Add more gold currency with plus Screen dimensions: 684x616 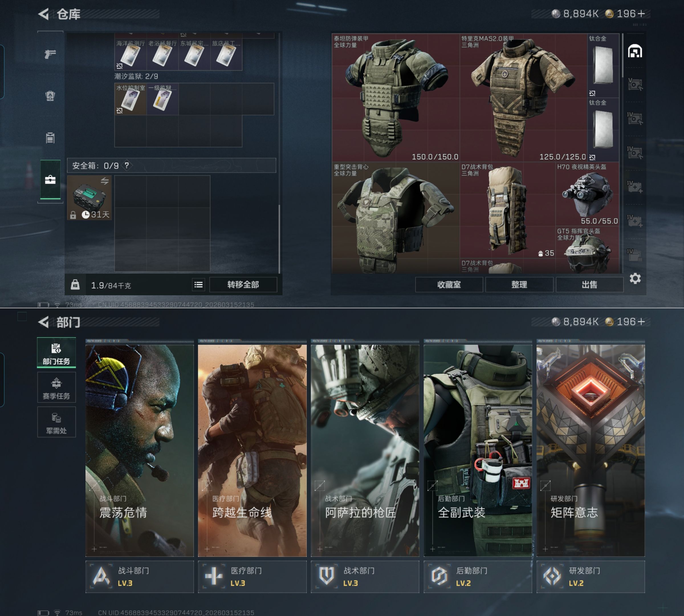641,13
